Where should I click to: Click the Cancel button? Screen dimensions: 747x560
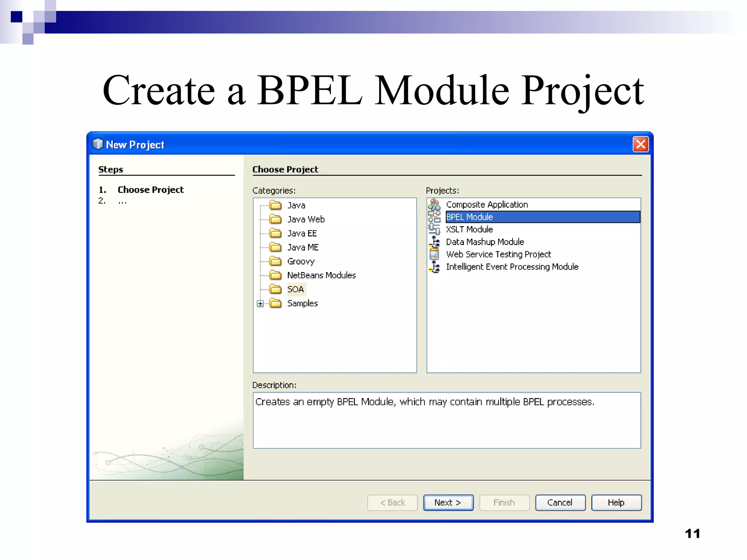pyautogui.click(x=560, y=503)
